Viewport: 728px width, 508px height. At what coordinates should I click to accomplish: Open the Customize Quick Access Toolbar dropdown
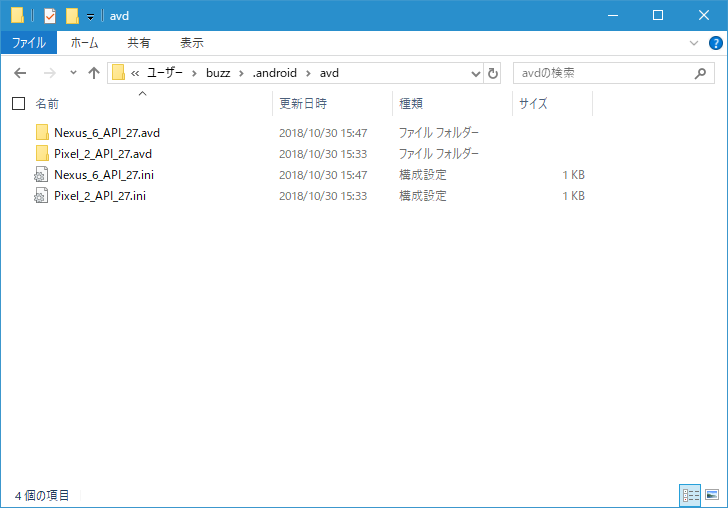tap(91, 17)
